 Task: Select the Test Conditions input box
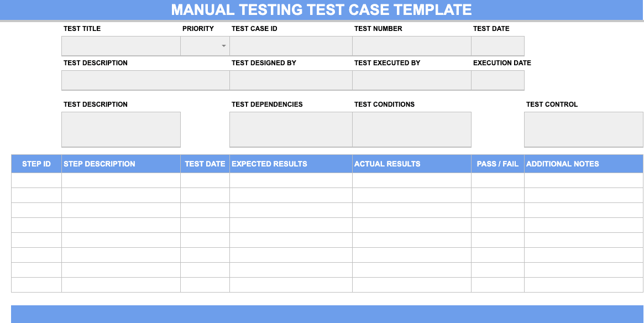point(411,129)
